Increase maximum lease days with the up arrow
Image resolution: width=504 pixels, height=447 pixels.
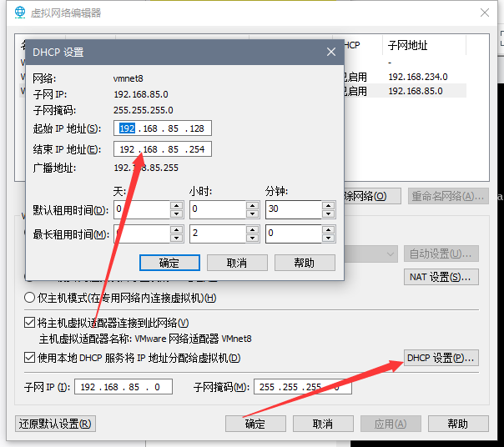(176, 229)
